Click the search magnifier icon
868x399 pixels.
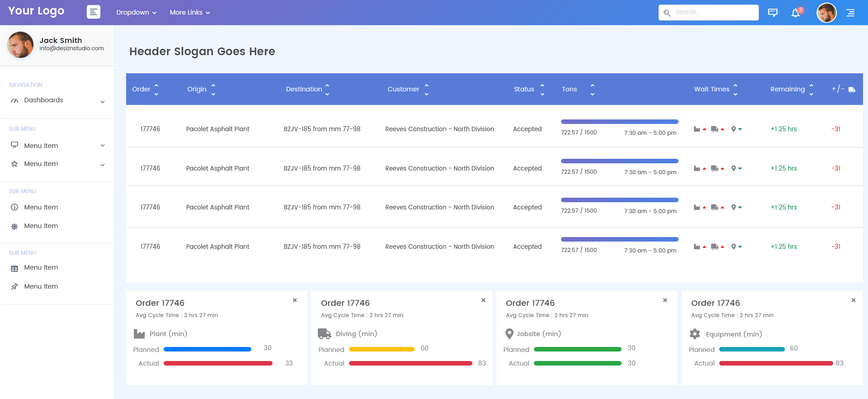667,13
